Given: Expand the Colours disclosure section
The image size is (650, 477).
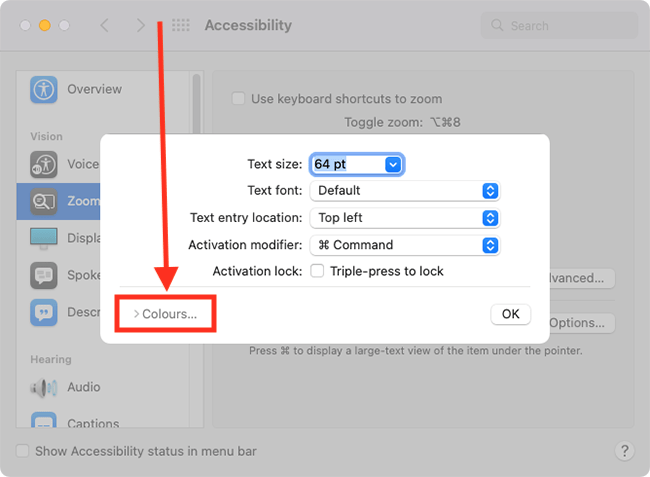Looking at the screenshot, I should click(165, 314).
